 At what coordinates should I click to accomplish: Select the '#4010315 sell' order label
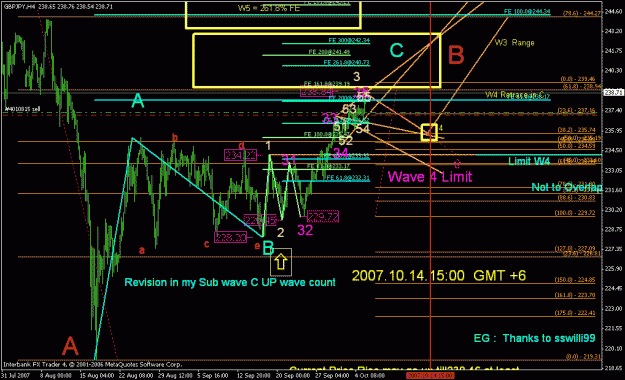coord(22,109)
